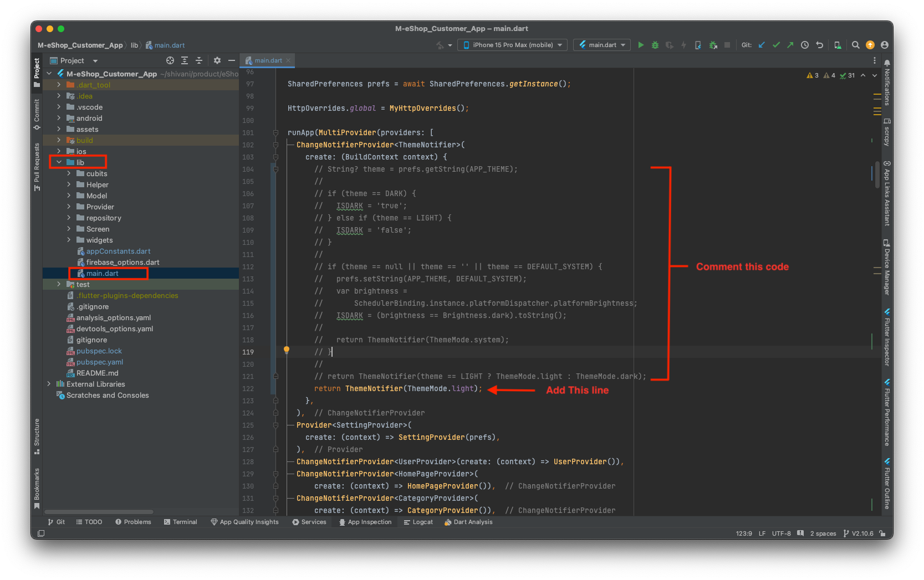Open the main.dart run configuration dropdown

[602, 45]
